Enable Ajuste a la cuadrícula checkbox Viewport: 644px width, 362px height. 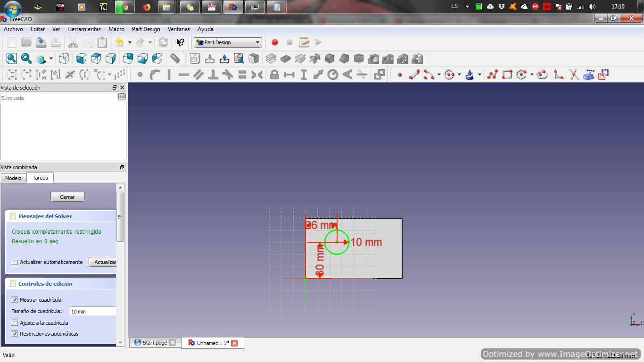pos(15,323)
